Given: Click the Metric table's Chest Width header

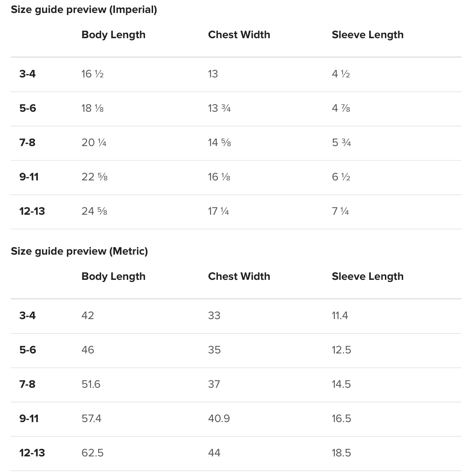Looking at the screenshot, I should coord(239,276).
